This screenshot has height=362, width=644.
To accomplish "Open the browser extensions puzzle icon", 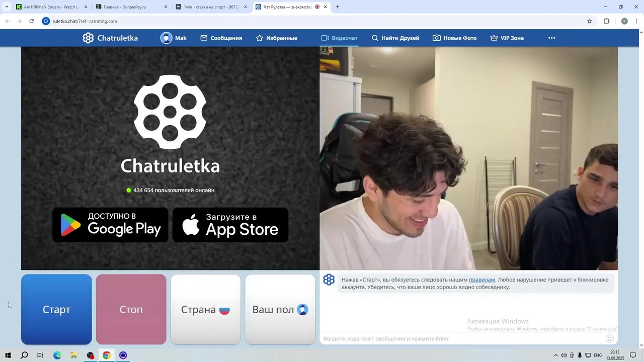I will click(x=606, y=21).
